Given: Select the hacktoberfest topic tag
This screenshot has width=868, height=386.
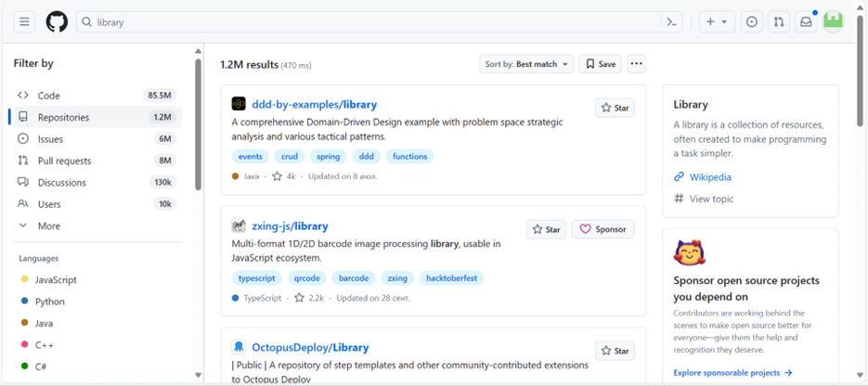Looking at the screenshot, I should click(x=451, y=277).
